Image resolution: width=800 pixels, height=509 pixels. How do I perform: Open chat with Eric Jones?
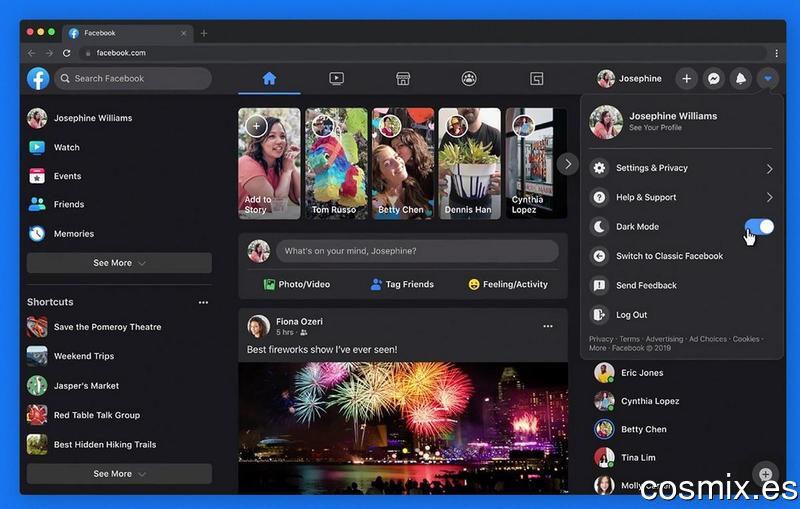[629, 373]
